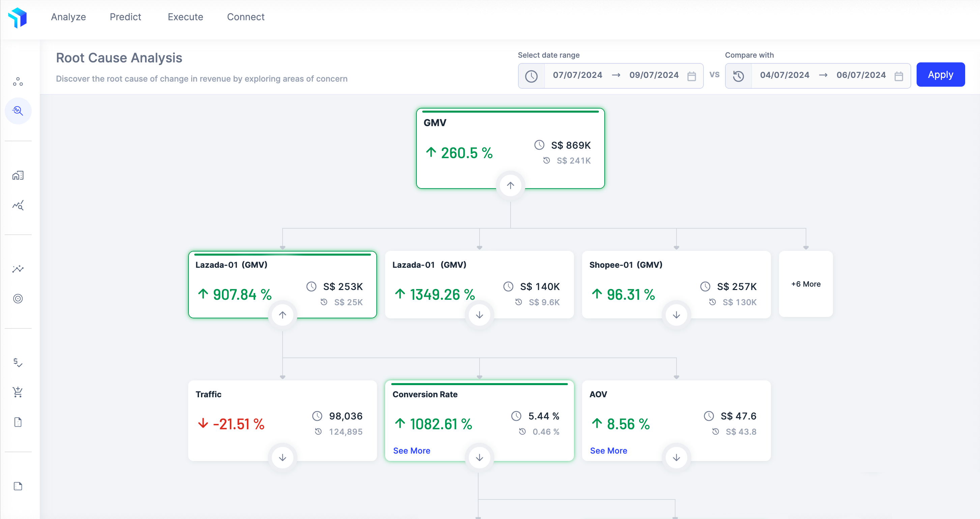The width and height of the screenshot is (980, 519).
Task: Show the +6 More channels card
Action: [805, 284]
